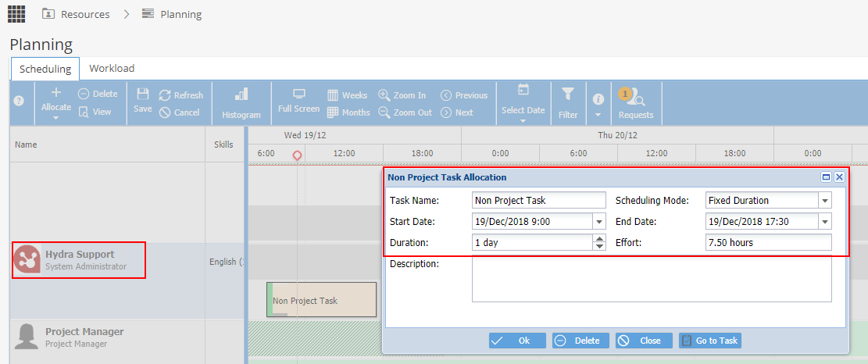
Task: Click Go to Task button
Action: pyautogui.click(x=709, y=341)
